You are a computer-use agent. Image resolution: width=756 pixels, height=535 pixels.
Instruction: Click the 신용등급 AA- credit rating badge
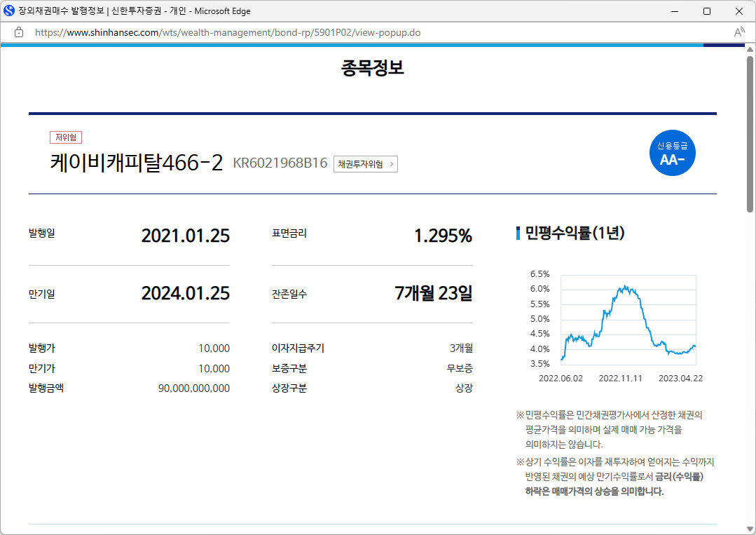click(672, 152)
